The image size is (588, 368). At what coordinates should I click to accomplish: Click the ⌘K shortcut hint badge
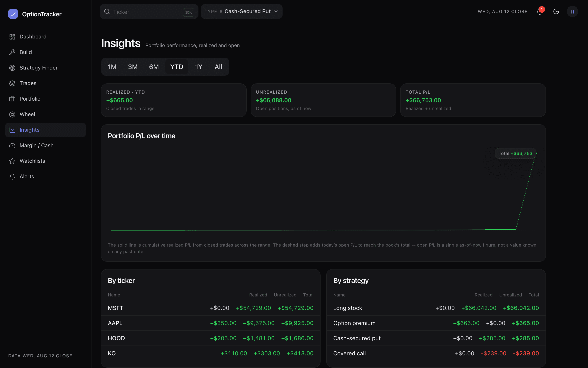pos(189,12)
